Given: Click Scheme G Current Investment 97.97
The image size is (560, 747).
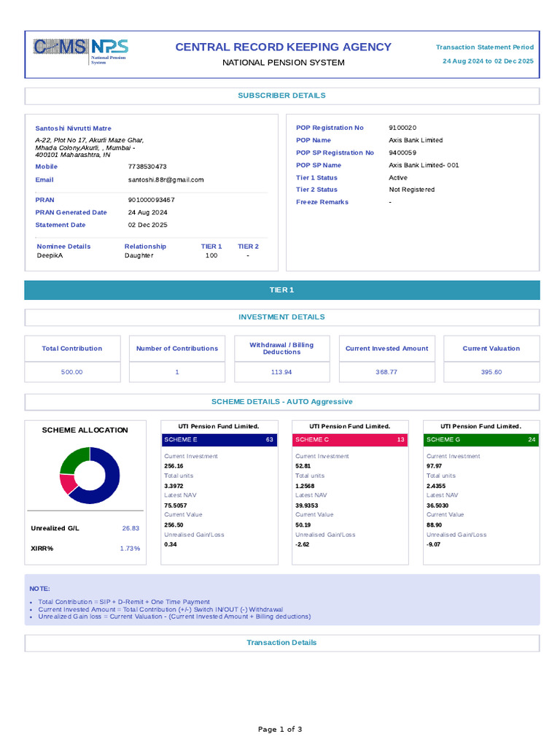Looking at the screenshot, I should [x=435, y=466].
